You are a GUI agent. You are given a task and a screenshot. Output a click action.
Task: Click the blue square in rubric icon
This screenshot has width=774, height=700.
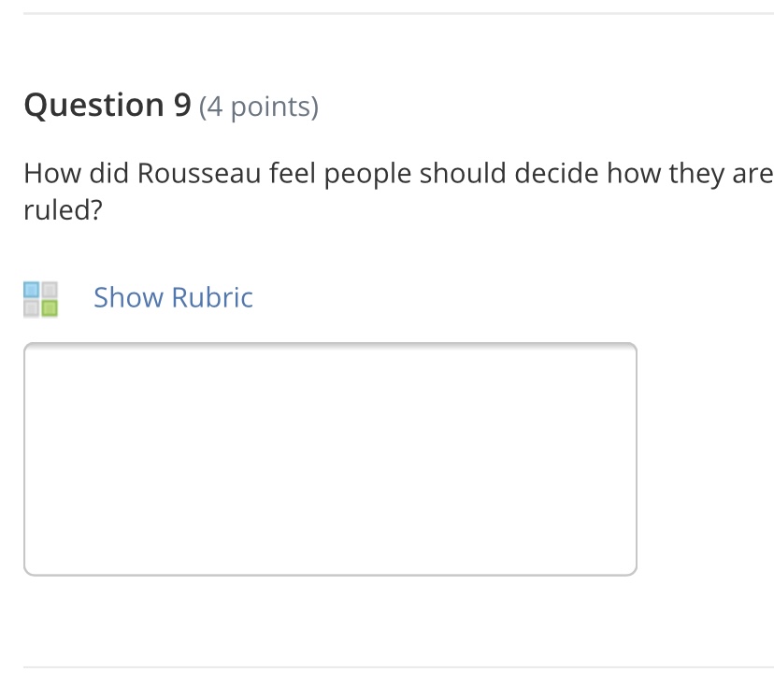pos(32,290)
